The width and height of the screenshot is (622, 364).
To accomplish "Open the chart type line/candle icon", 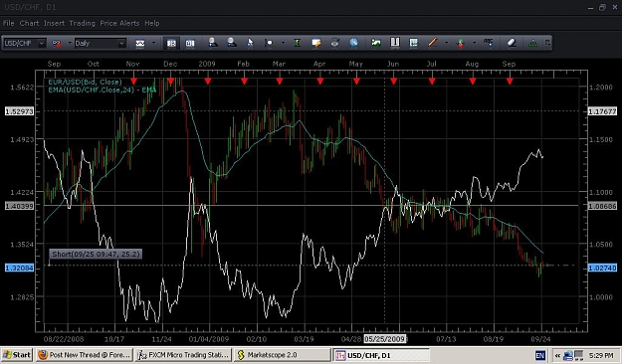I will [140, 43].
